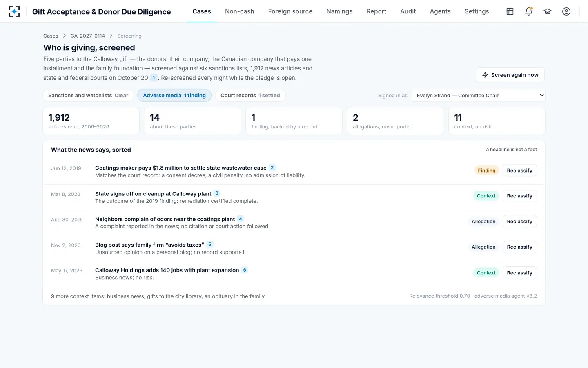Open the Foreign source tab
The image size is (588, 368).
[290, 11]
